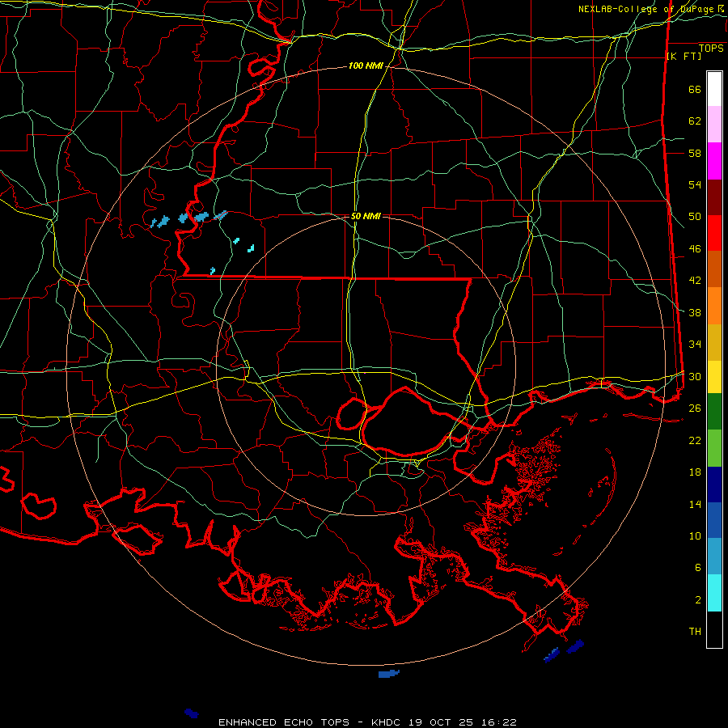Click the '14' legend value
This screenshot has width=728, height=728.
pos(695,504)
